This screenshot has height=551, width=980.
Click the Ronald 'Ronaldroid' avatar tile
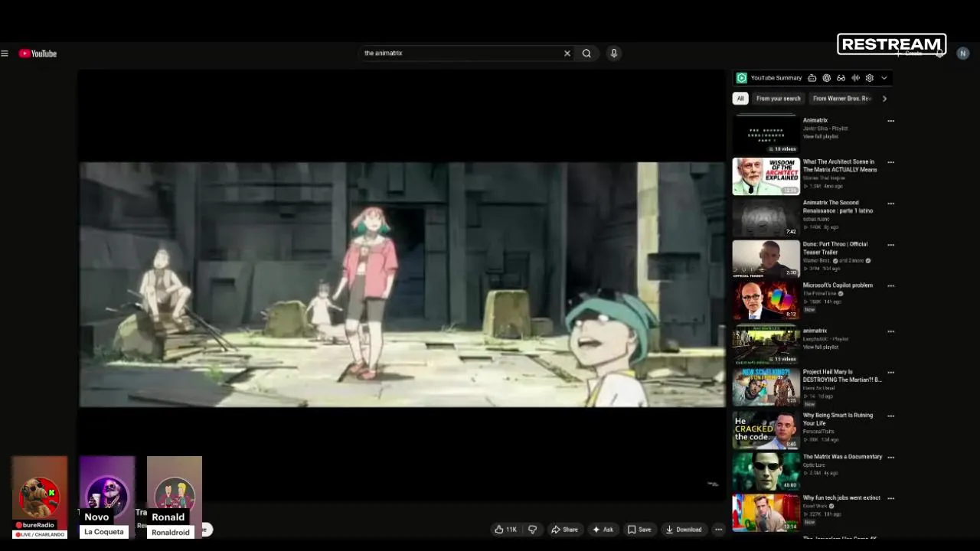click(x=175, y=497)
